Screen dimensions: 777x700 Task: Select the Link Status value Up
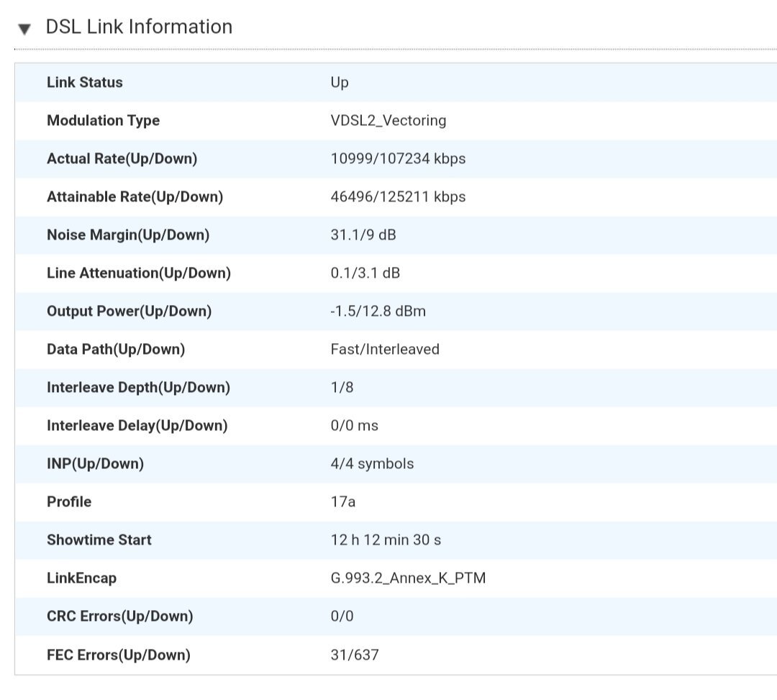(x=340, y=83)
